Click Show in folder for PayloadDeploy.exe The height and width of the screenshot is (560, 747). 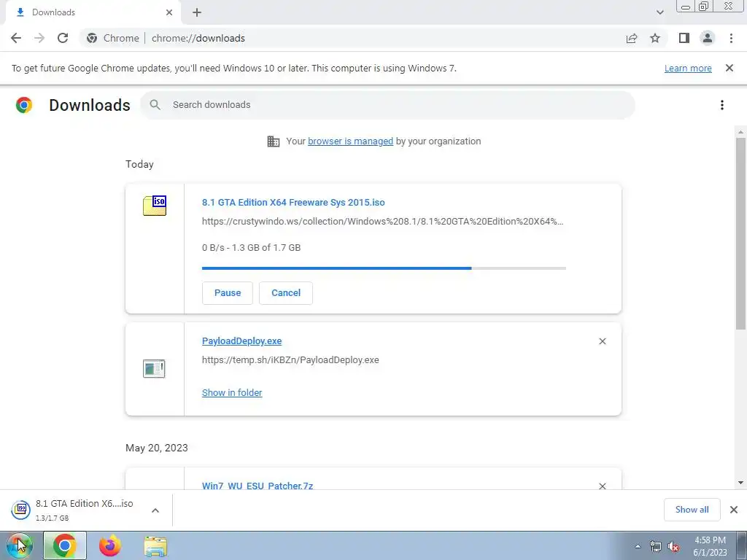[x=232, y=393]
